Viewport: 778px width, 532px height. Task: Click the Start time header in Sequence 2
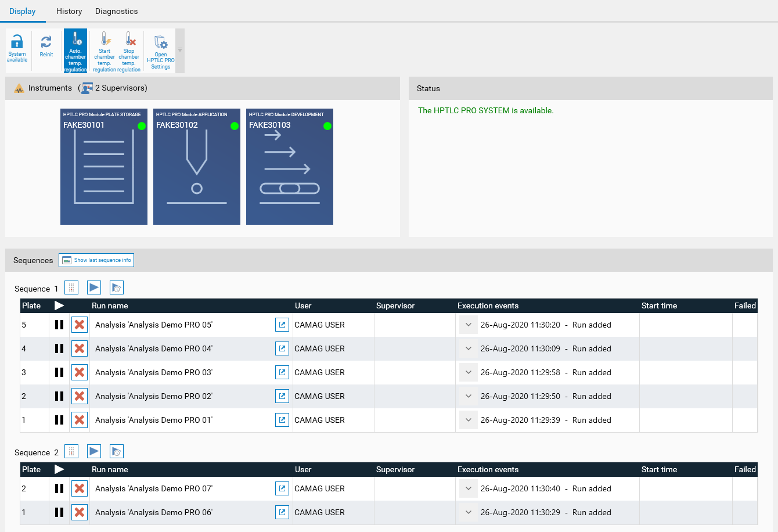pos(659,469)
